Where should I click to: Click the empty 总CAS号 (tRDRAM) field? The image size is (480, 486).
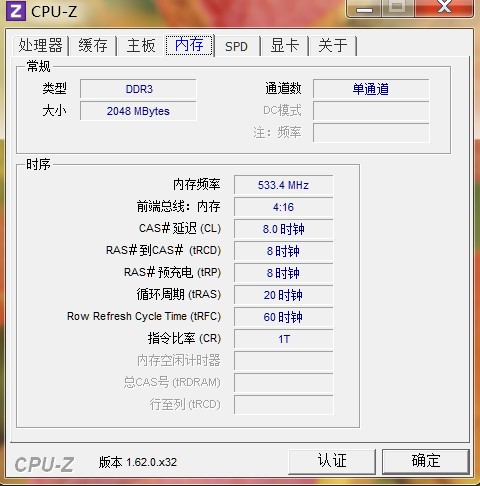click(283, 383)
